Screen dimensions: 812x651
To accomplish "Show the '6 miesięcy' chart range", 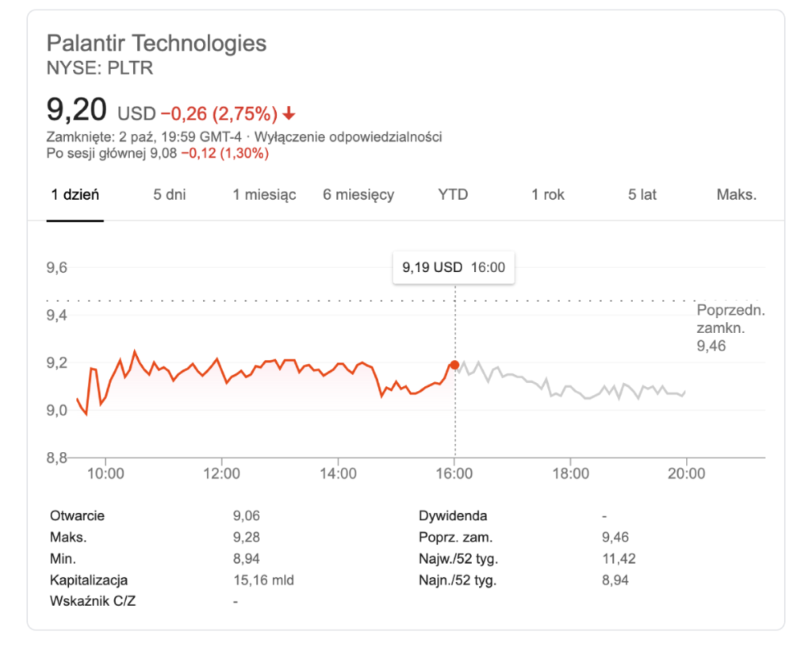I will (x=358, y=195).
